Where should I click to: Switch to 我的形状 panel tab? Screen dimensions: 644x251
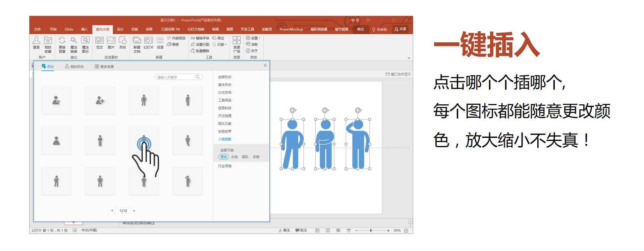pos(74,66)
